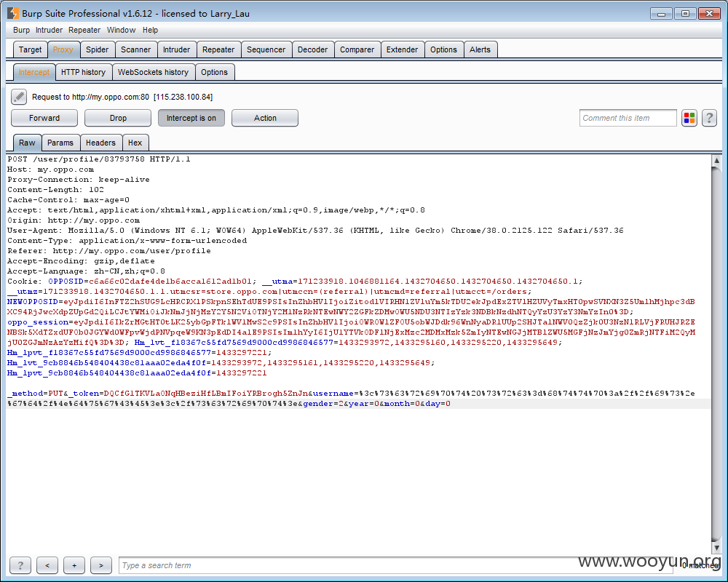Open the question mark help icon near comment

click(709, 118)
